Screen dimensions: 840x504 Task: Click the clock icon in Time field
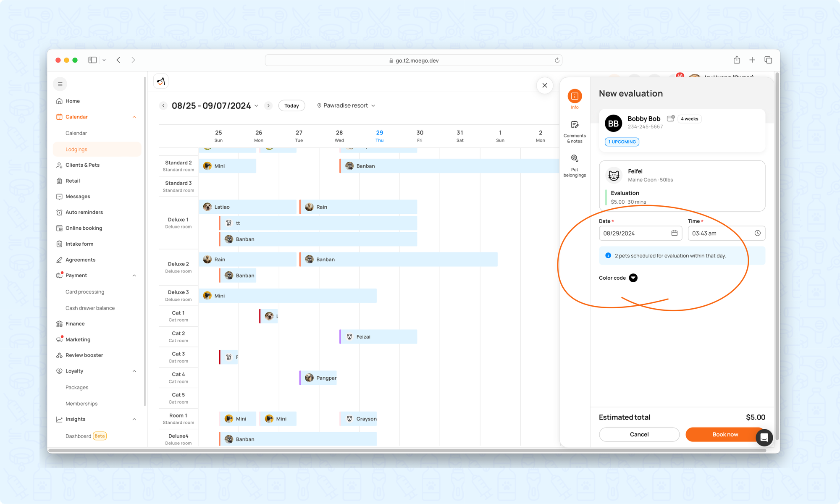point(757,233)
